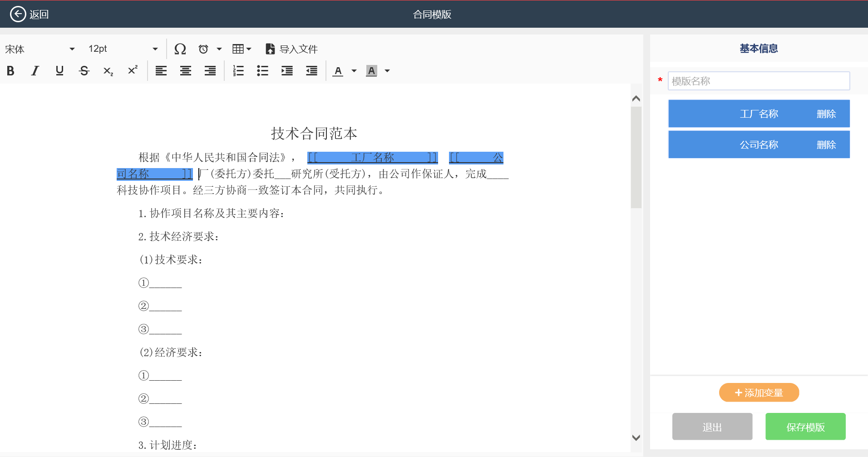The height and width of the screenshot is (457, 868).
Task: Toggle italic formatting
Action: pyautogui.click(x=35, y=71)
